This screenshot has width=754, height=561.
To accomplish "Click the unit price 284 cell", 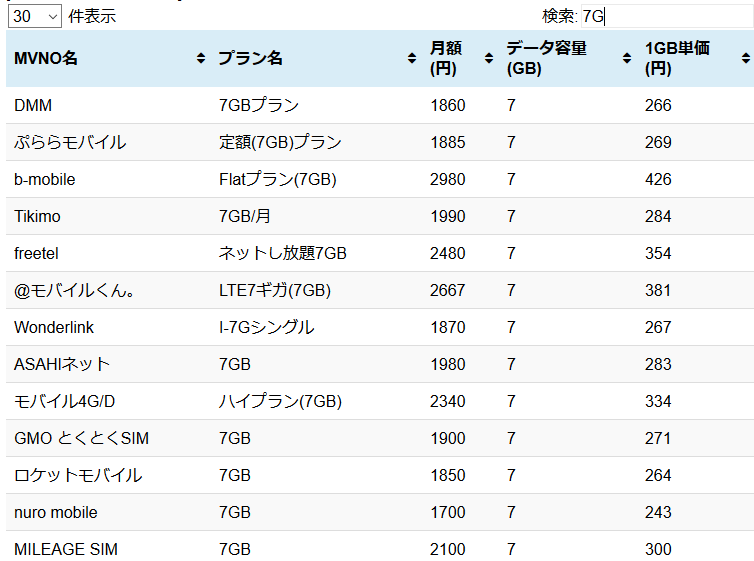I will [658, 216].
